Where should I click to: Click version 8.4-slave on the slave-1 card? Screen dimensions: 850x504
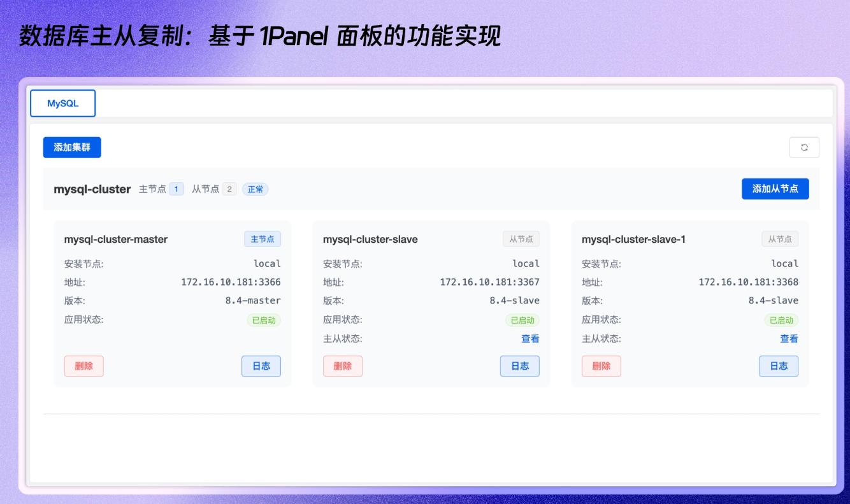coord(773,301)
